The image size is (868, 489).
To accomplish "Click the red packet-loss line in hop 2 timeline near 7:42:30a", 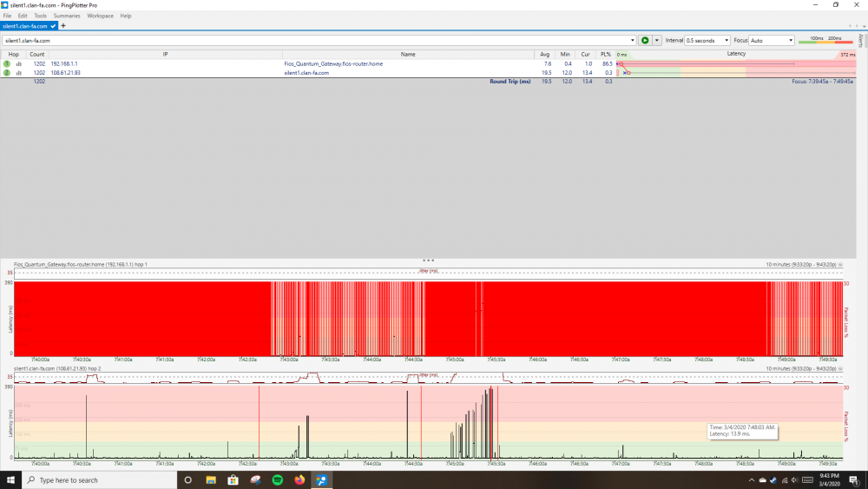I will (x=259, y=422).
